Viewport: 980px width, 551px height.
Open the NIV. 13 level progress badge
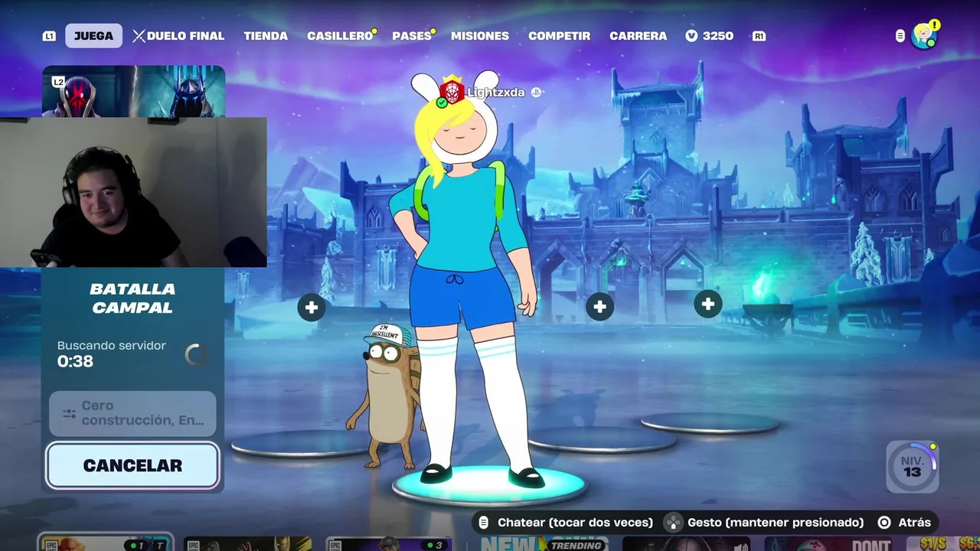[x=912, y=467]
